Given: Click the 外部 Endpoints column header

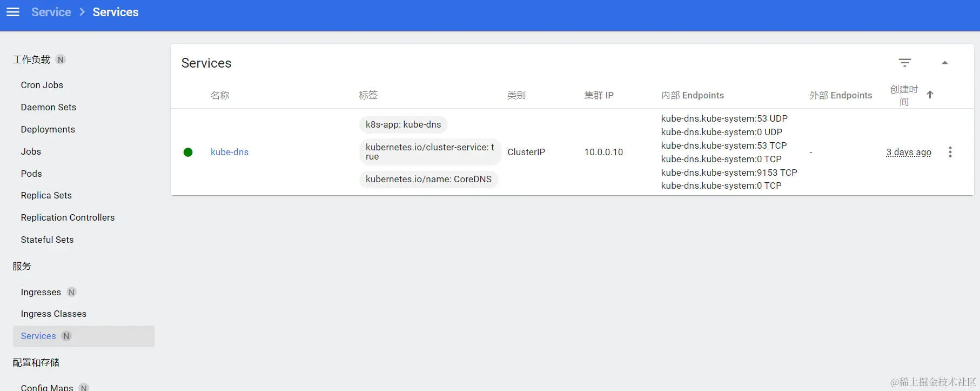Looking at the screenshot, I should tap(841, 95).
